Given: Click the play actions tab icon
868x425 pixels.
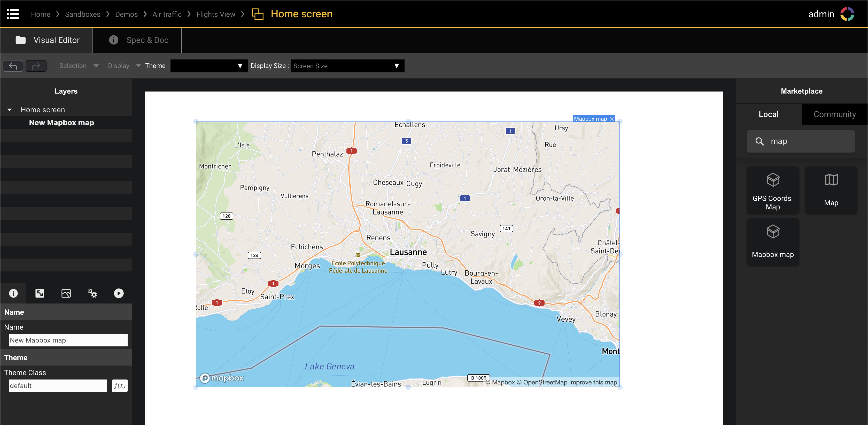Looking at the screenshot, I should point(119,293).
